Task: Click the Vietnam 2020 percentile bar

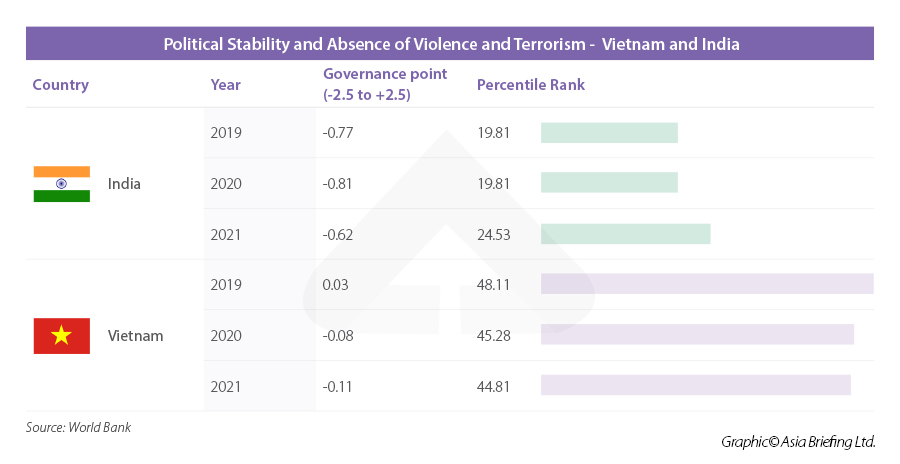Action: (x=697, y=335)
